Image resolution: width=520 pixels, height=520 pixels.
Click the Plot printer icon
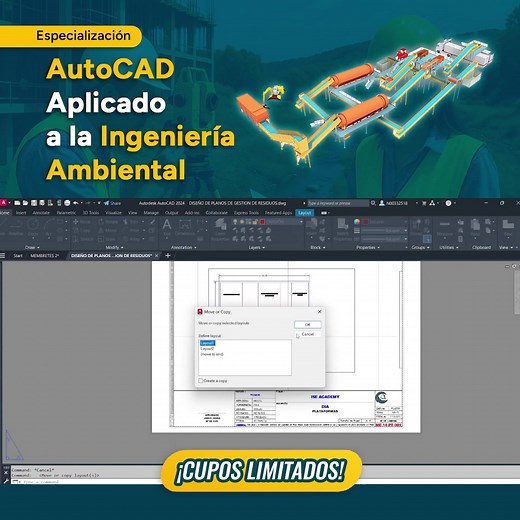coord(67,203)
